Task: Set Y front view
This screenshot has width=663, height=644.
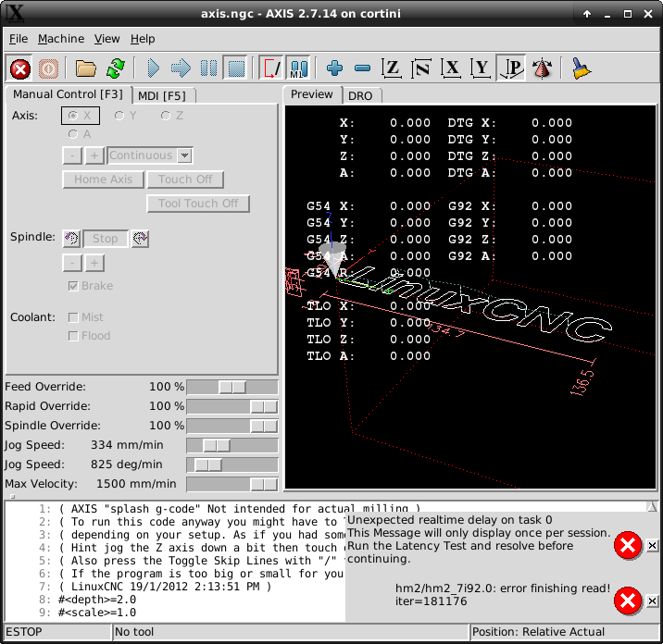Action: coord(482,68)
